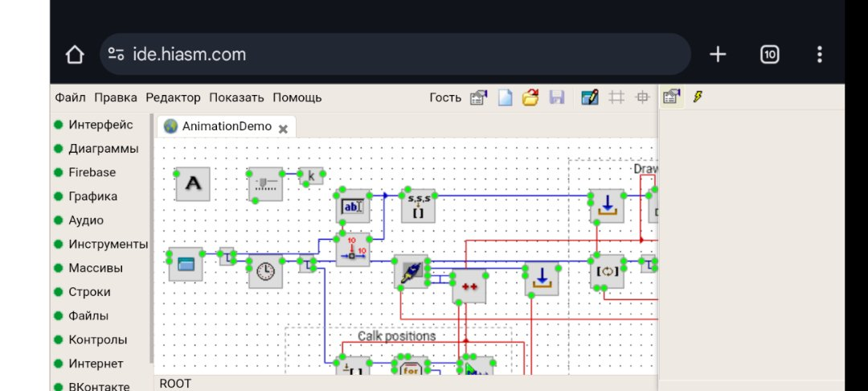Select the ab text edit element
The height and width of the screenshot is (391, 868).
pyautogui.click(x=353, y=206)
